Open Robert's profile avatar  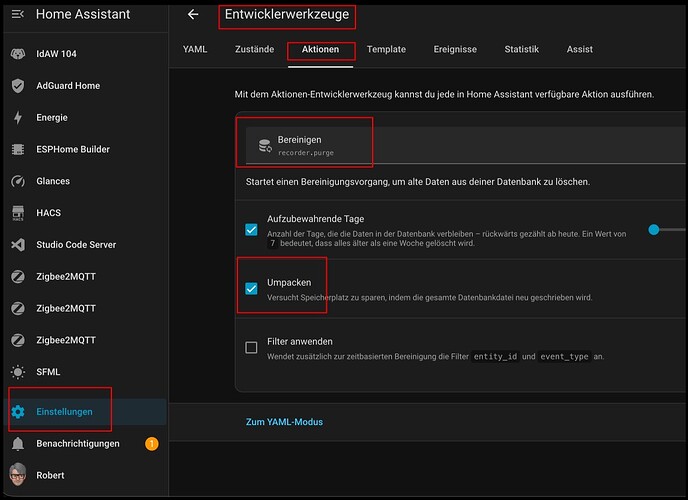pos(18,475)
